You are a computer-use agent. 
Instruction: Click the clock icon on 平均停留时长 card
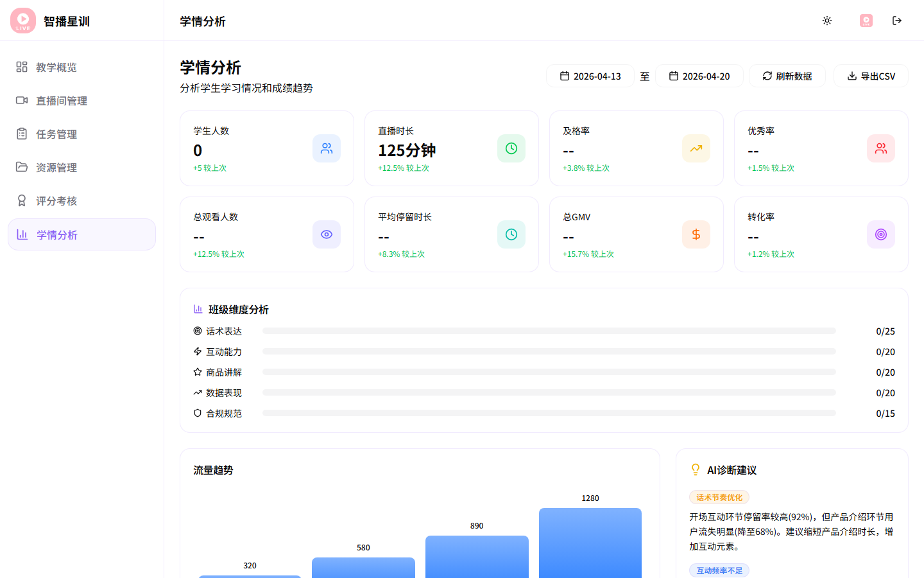coord(511,234)
